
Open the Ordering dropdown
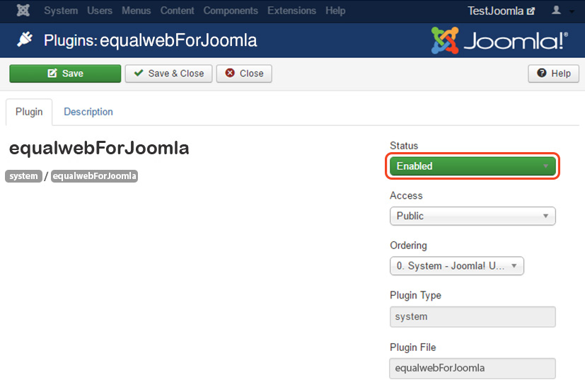(x=457, y=266)
